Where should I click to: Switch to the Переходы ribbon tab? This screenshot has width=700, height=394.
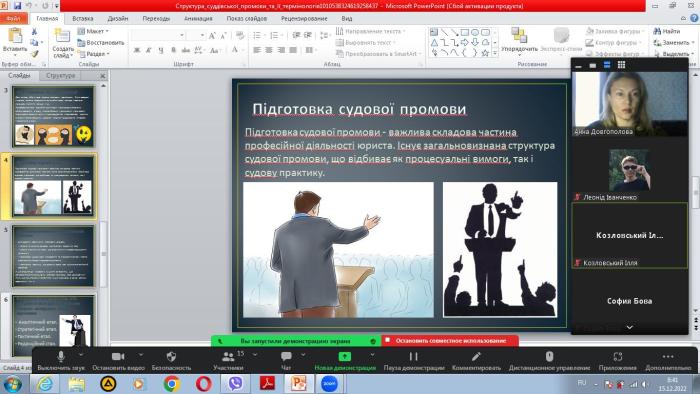[156, 19]
